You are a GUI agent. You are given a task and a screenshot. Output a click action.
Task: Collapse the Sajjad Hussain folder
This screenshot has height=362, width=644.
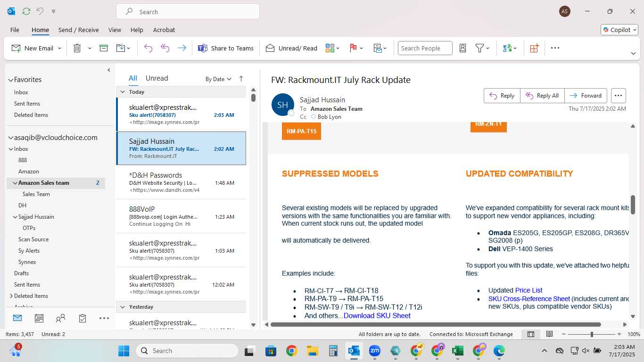tap(15, 217)
